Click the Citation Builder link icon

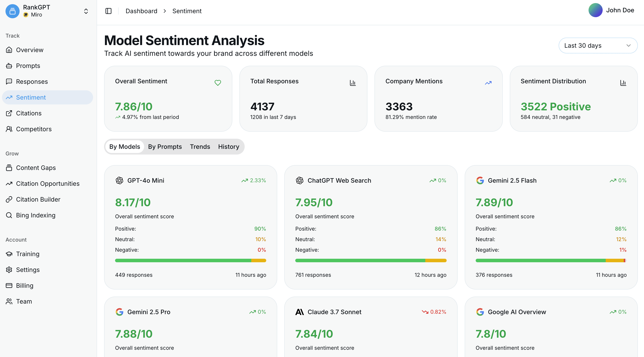(9, 199)
